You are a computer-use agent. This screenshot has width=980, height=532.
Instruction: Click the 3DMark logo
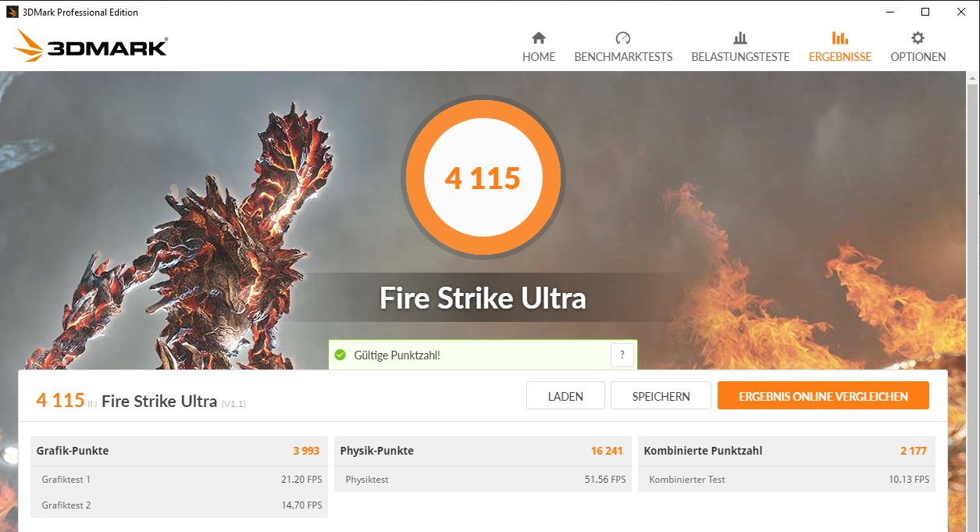coord(90,46)
